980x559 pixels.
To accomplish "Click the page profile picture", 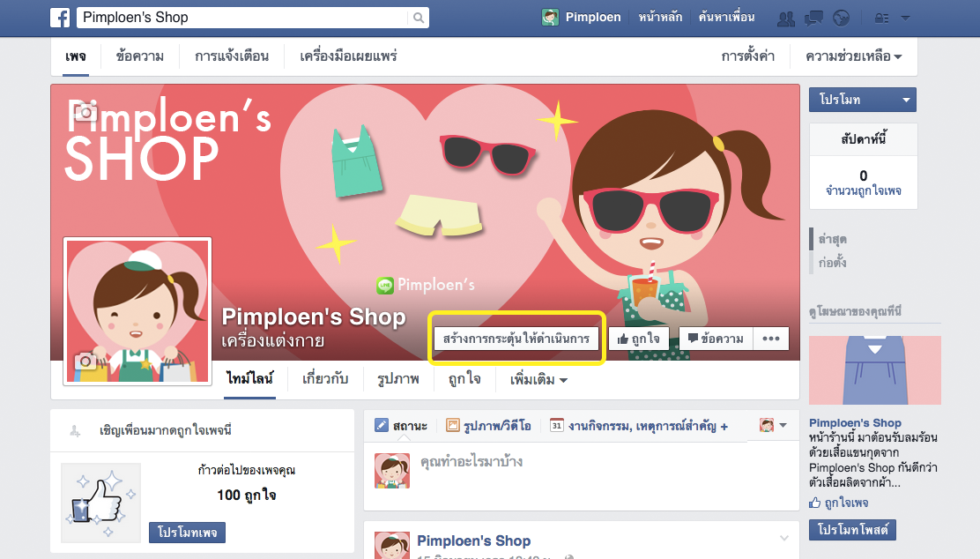I will (137, 310).
